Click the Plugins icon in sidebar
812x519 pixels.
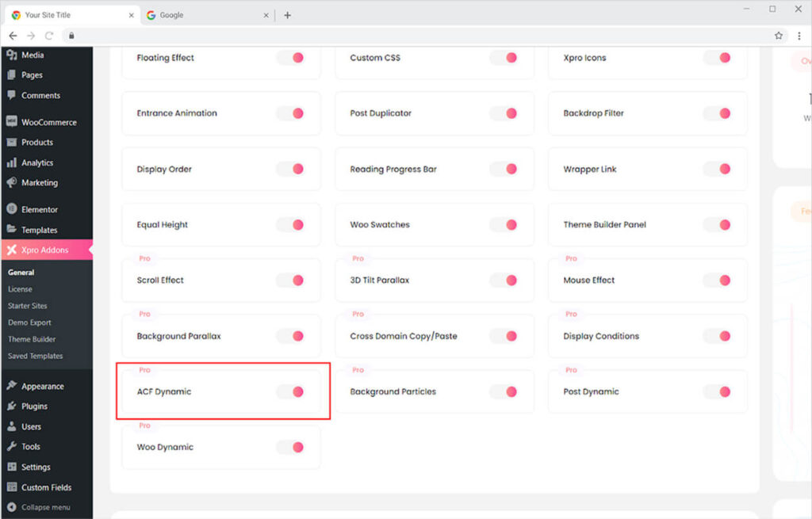tap(11, 406)
